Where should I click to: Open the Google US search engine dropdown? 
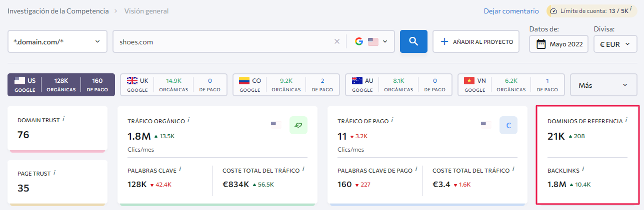click(371, 42)
